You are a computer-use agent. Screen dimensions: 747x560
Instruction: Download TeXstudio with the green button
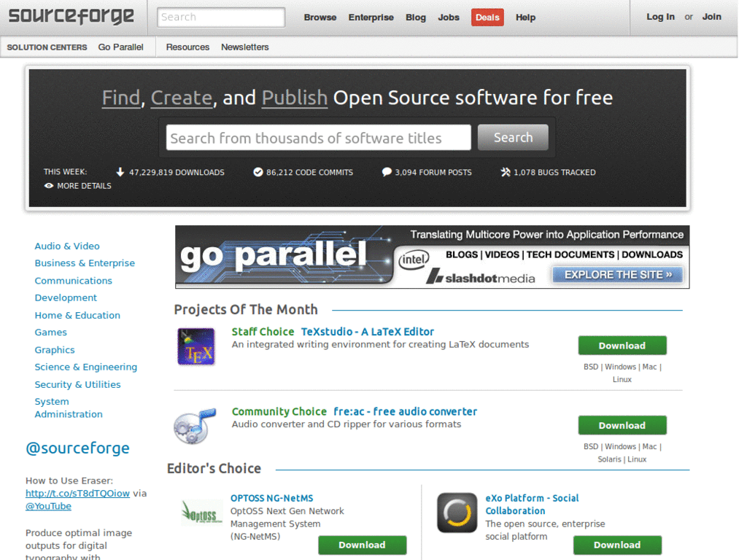pos(622,345)
